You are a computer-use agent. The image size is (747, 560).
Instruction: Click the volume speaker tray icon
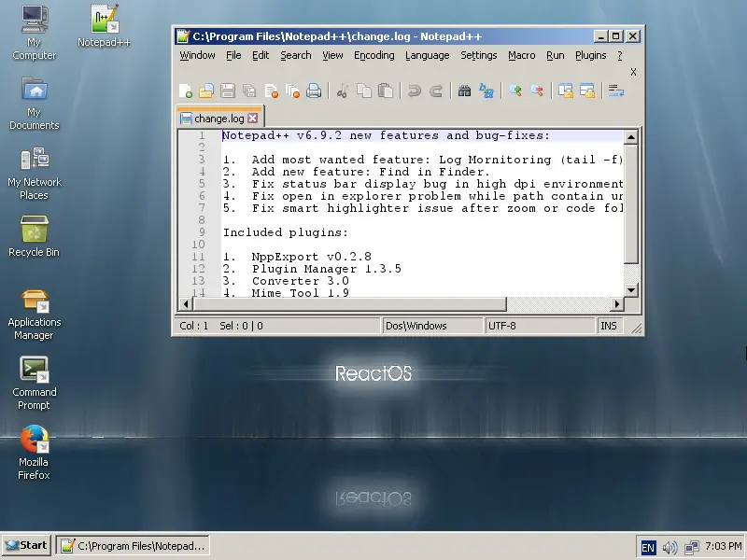click(x=669, y=547)
